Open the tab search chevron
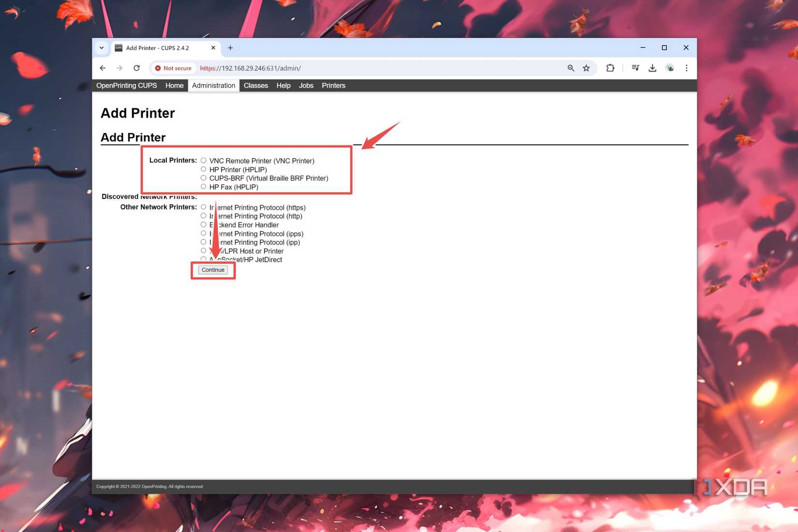The image size is (798, 532). [x=102, y=47]
